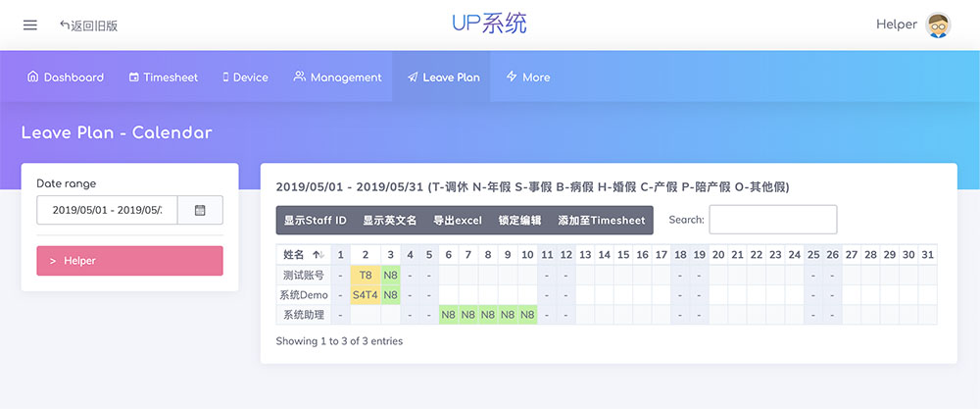Screen dimensions: 980x409
Task: Click the Timesheet calendar icon
Action: click(x=133, y=77)
